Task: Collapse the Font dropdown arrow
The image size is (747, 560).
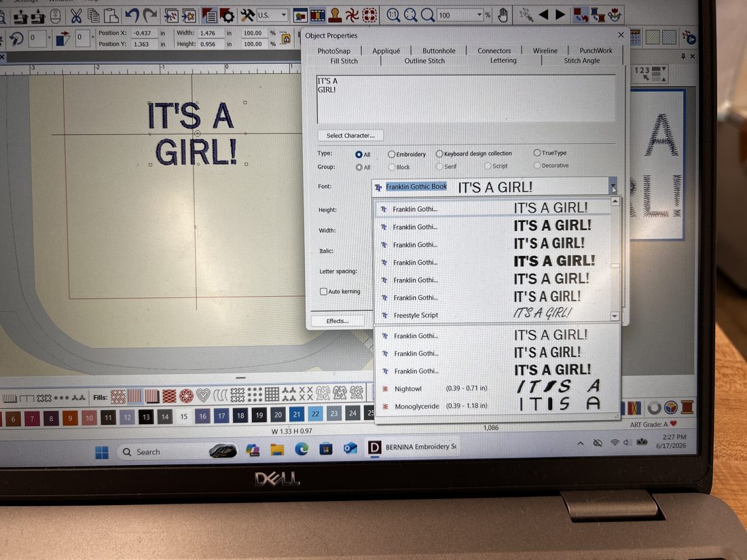Action: (x=613, y=187)
